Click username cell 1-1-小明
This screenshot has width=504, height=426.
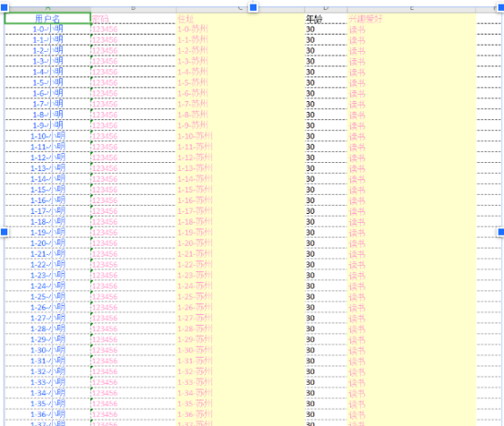(47, 39)
